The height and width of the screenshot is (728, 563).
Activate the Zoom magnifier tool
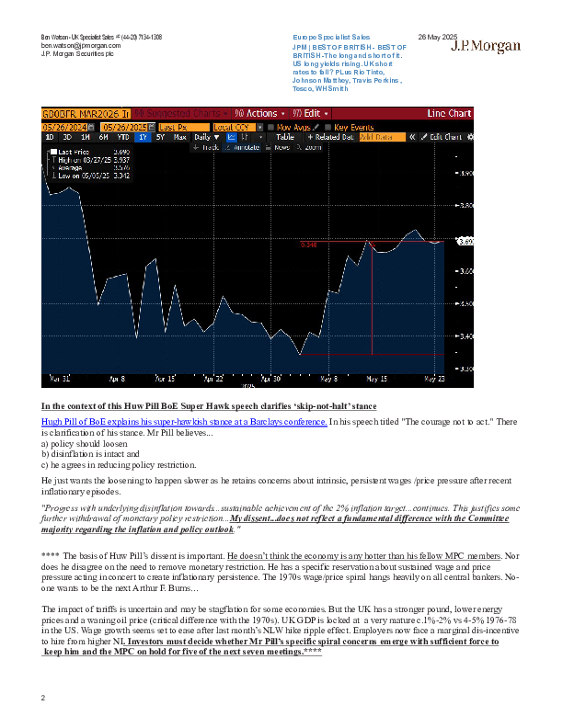pos(309,147)
